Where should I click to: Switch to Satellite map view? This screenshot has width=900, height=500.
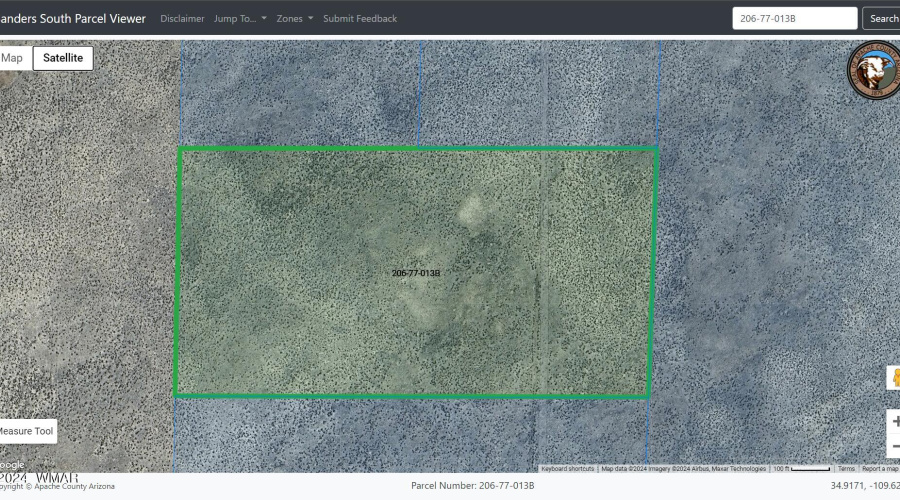63,58
